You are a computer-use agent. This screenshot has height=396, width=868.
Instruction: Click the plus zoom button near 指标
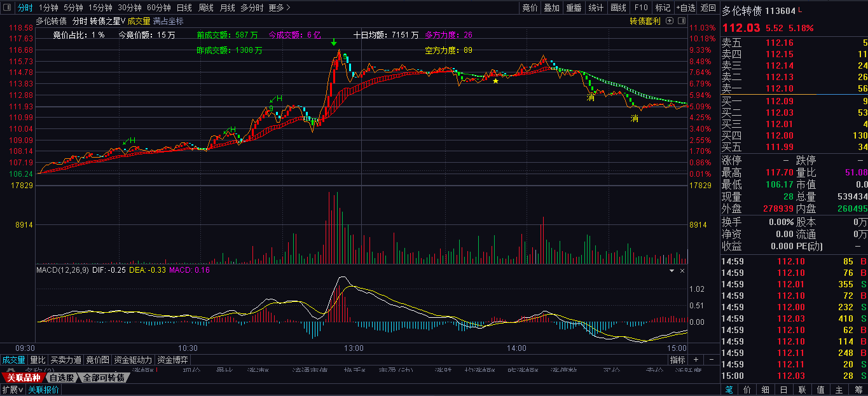(696, 360)
